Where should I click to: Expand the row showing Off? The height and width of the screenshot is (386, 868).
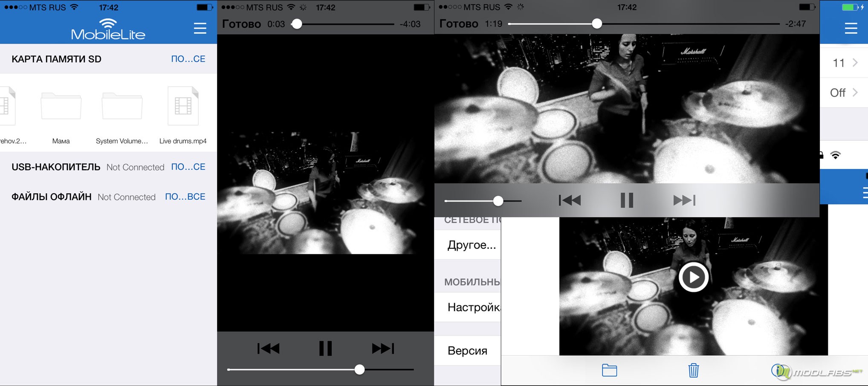pos(844,93)
